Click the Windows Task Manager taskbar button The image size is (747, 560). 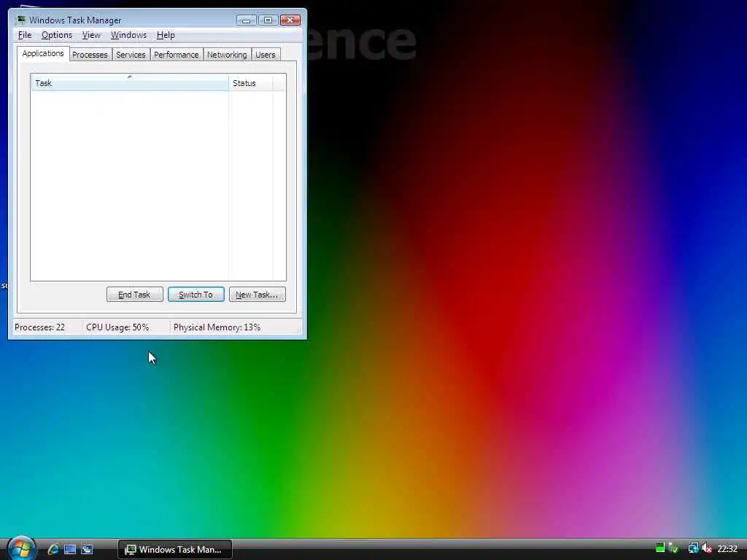coord(175,549)
